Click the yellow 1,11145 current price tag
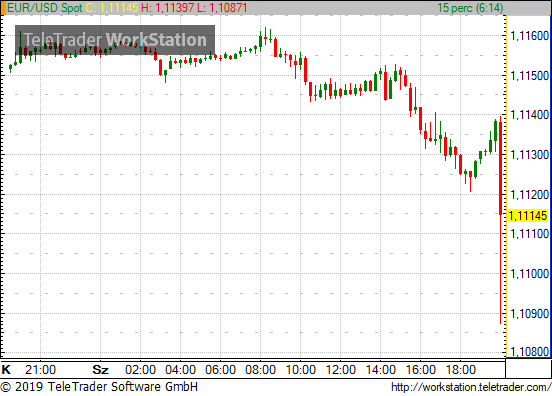552x396 pixels. 528,215
